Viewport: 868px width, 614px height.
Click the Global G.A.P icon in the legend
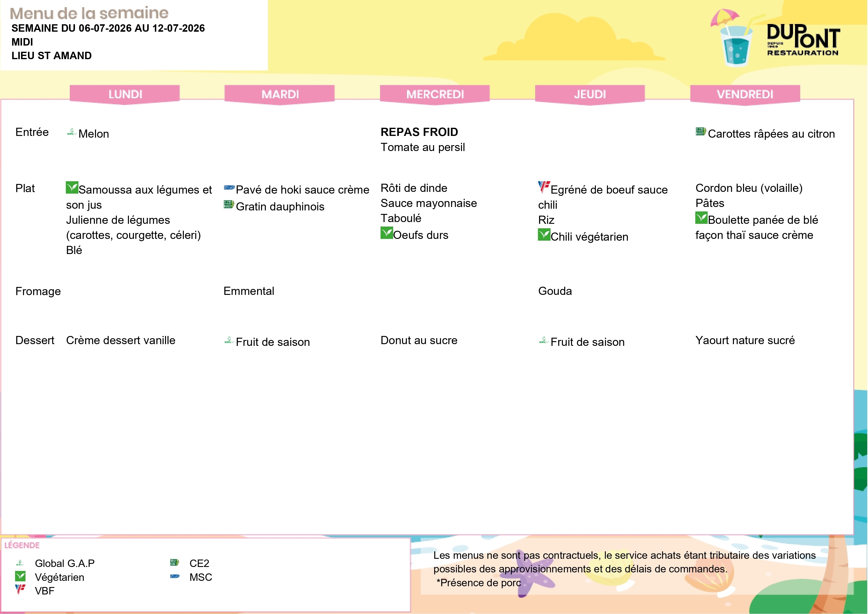(x=20, y=563)
